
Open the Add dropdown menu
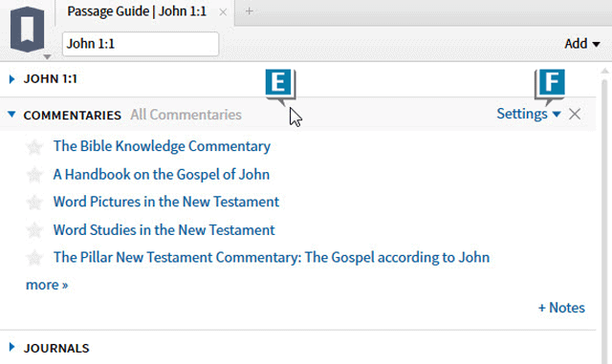pyautogui.click(x=582, y=43)
